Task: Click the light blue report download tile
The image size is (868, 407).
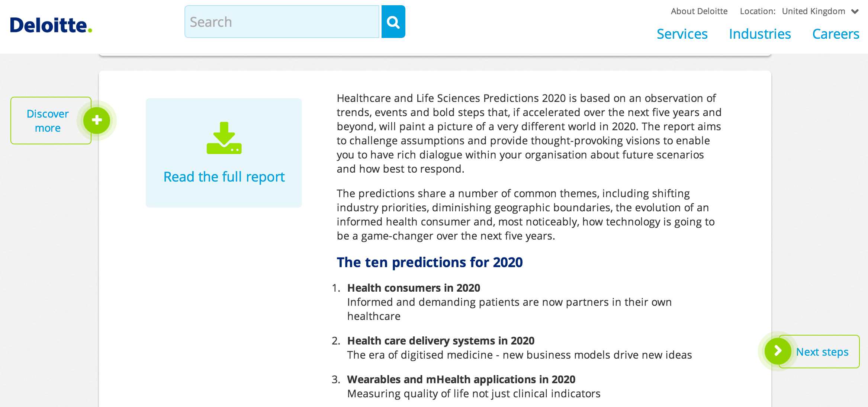Action: tap(224, 153)
